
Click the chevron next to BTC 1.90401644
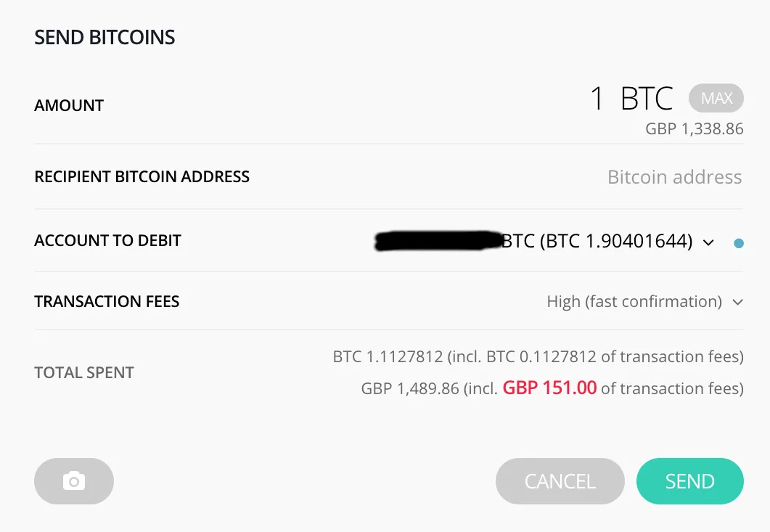point(709,242)
